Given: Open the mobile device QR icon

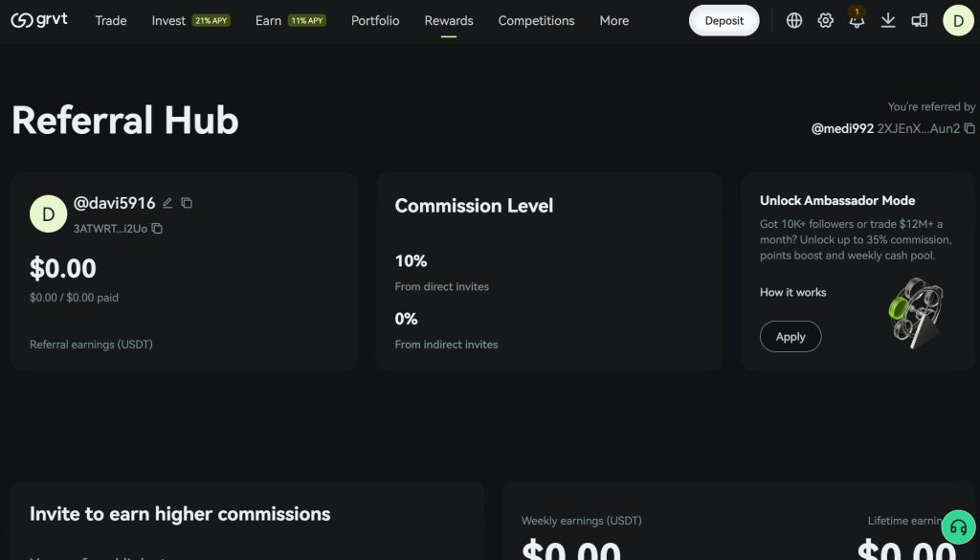Looking at the screenshot, I should point(920,19).
